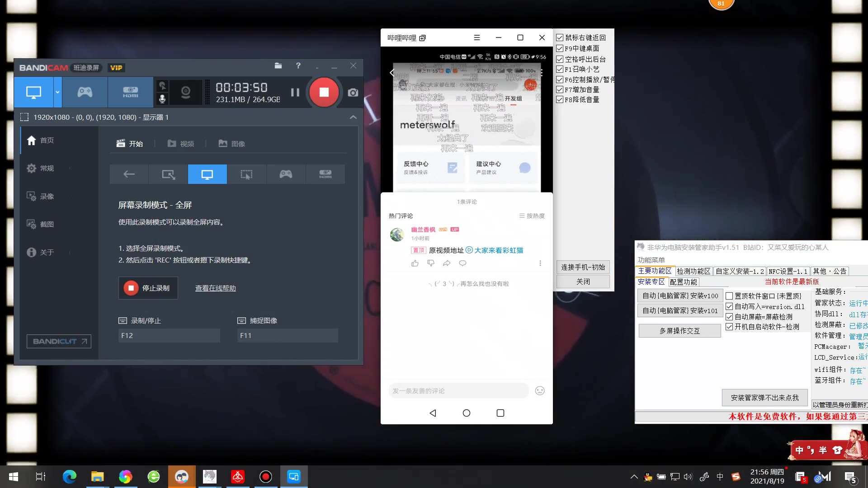Open Bandicam help question mark
868x488 pixels.
pos(298,66)
